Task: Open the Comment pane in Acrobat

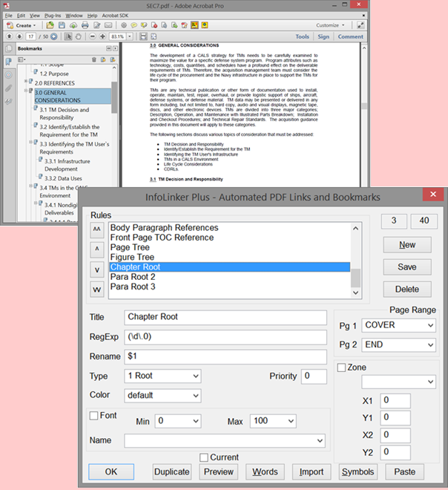Action: coord(351,36)
